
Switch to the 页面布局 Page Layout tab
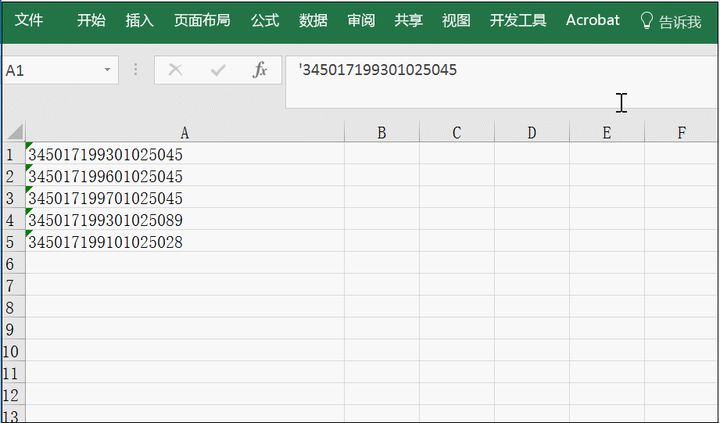202,21
